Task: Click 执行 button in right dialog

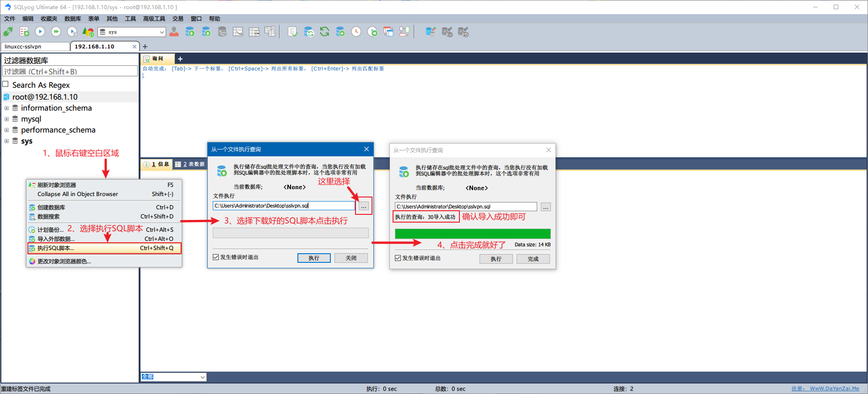Action: [x=496, y=259]
